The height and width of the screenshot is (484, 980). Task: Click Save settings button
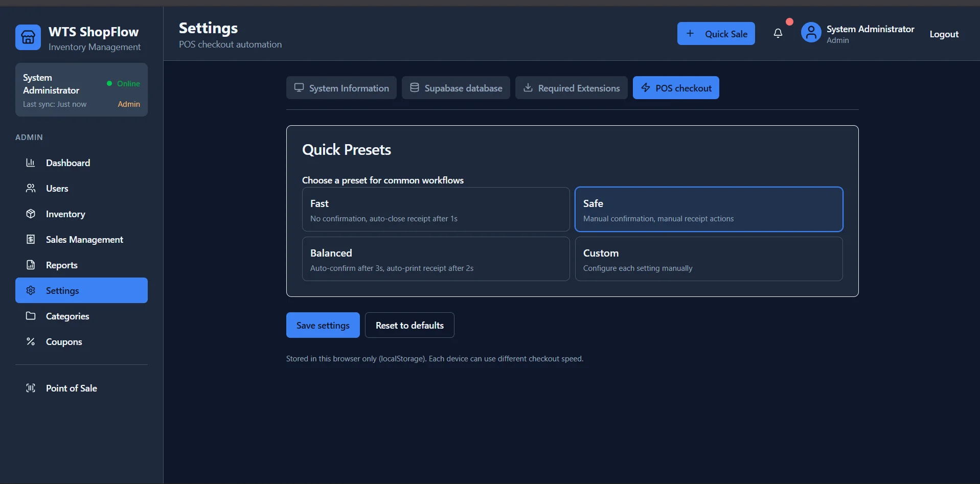coord(323,325)
